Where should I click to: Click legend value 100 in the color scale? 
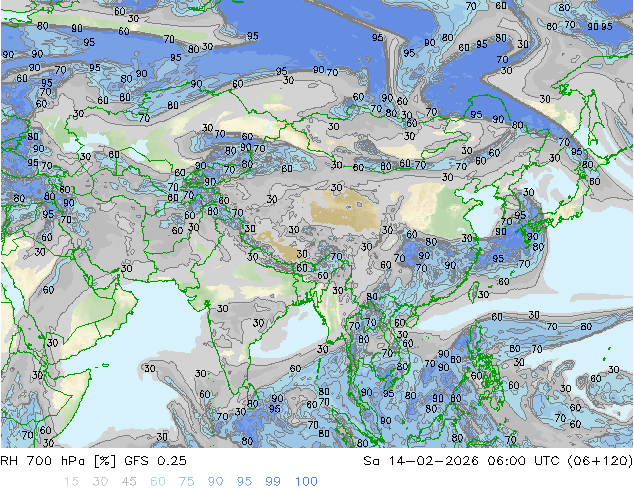click(306, 482)
